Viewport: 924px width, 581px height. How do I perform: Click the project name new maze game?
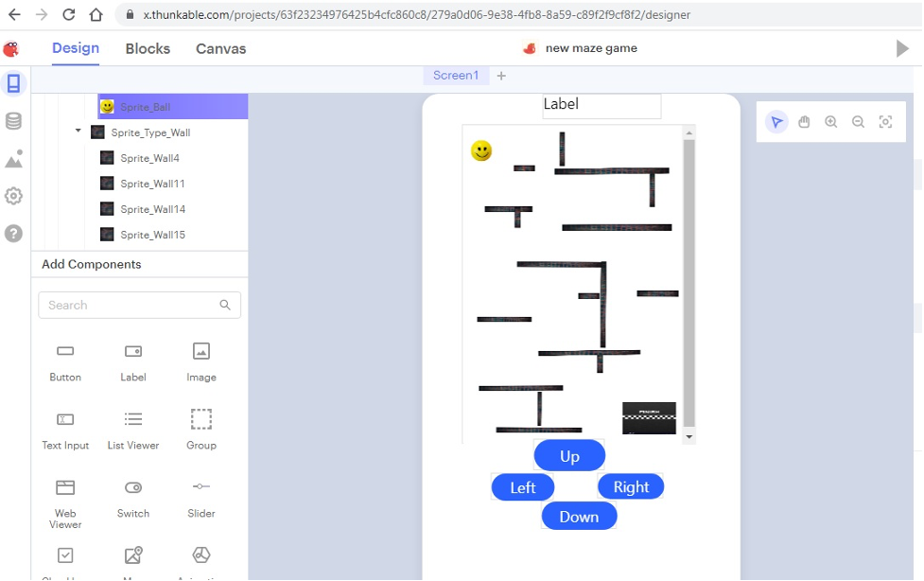point(591,48)
